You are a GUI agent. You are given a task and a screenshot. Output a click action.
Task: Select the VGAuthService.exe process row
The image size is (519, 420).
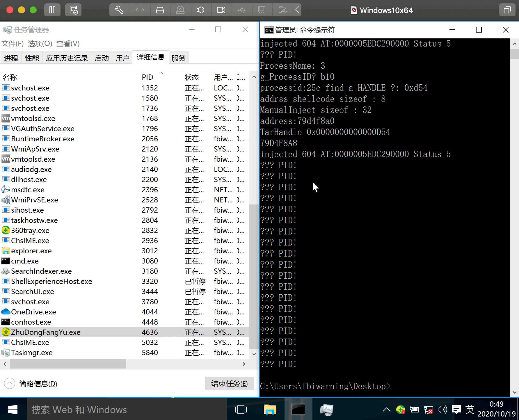click(125, 129)
